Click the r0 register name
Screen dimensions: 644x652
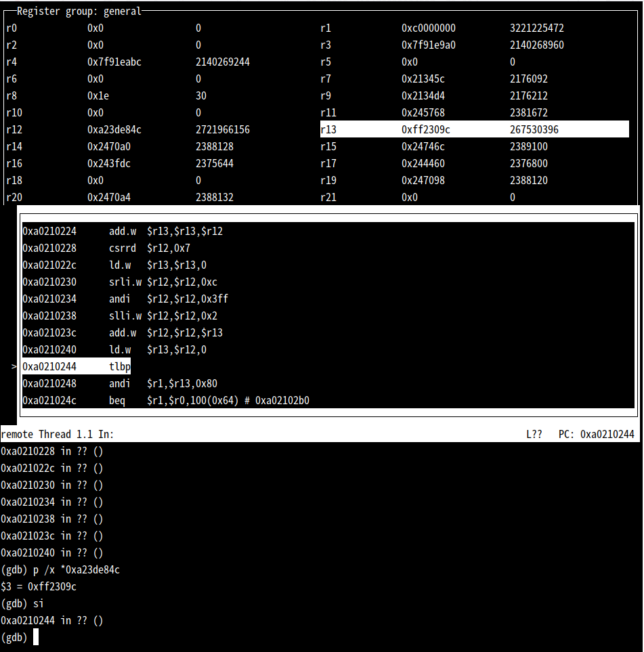[12, 28]
